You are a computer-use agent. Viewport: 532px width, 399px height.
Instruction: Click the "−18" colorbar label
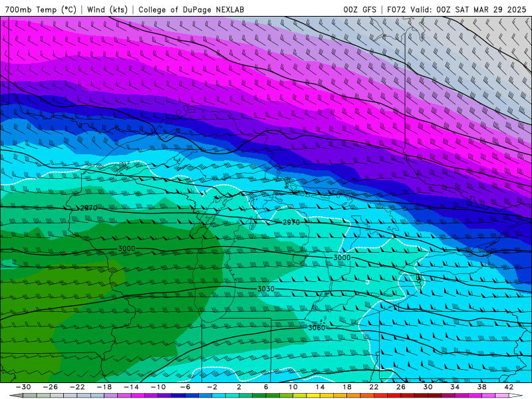(104, 387)
